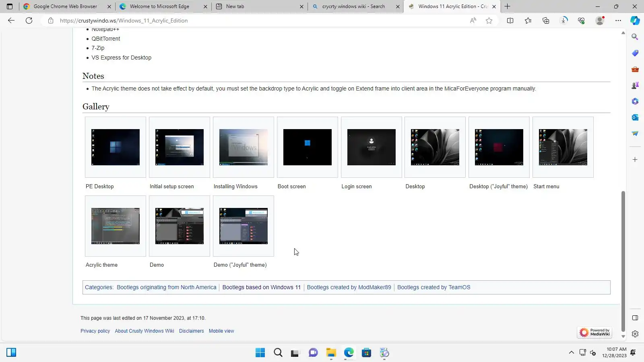The image size is (644, 362).
Task: Open Browser essentials heart icon
Action: (x=581, y=21)
